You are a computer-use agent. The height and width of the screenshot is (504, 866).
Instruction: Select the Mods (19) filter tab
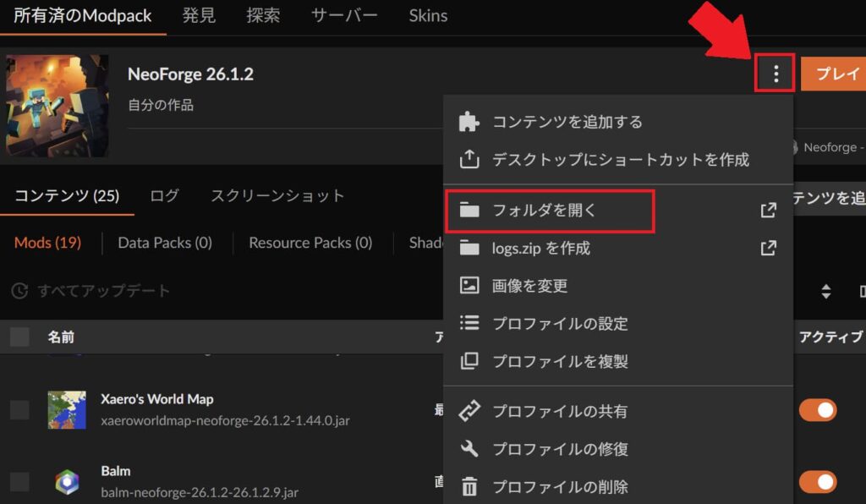click(47, 243)
